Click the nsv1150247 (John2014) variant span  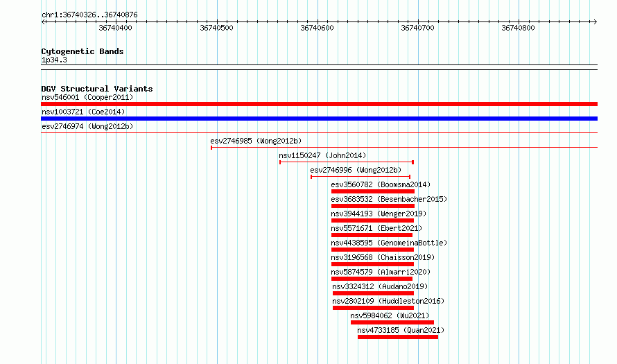347,162
